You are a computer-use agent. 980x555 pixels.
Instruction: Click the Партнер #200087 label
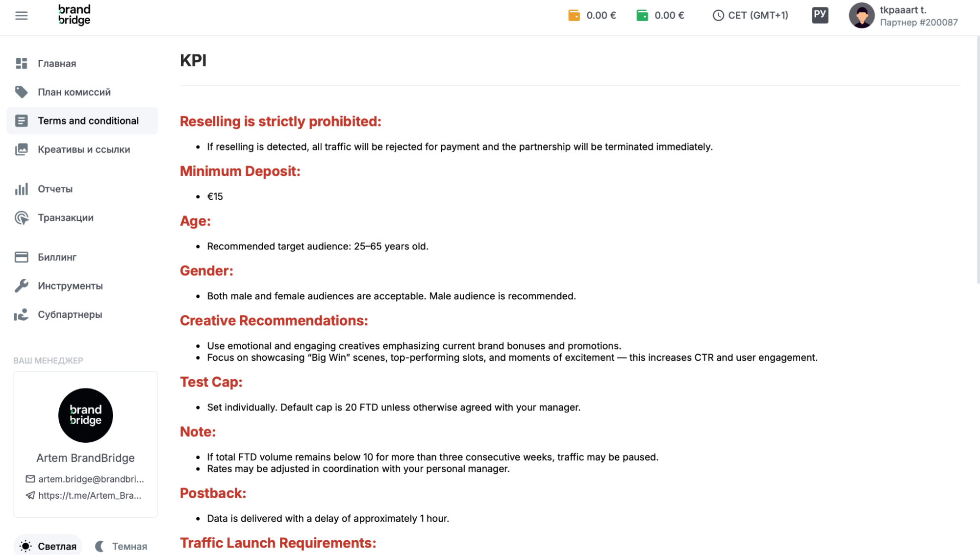click(x=919, y=23)
